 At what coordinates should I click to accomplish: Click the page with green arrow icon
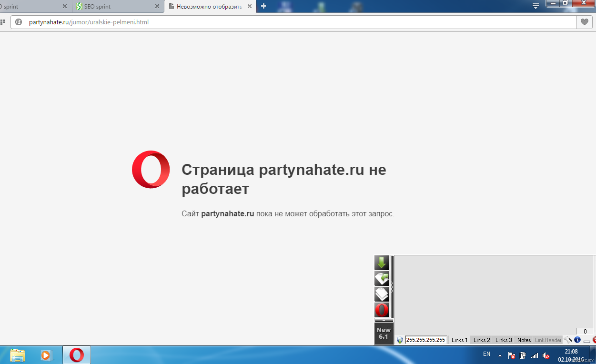point(382,279)
